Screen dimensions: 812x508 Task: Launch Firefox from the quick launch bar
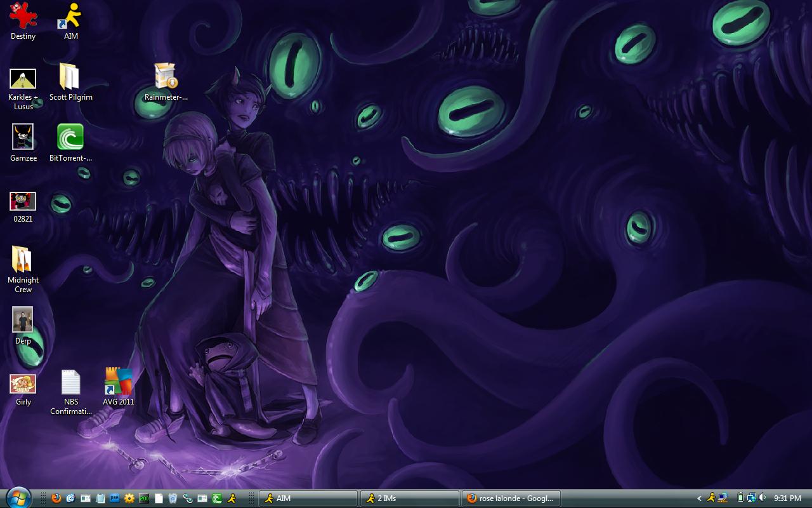pos(56,498)
